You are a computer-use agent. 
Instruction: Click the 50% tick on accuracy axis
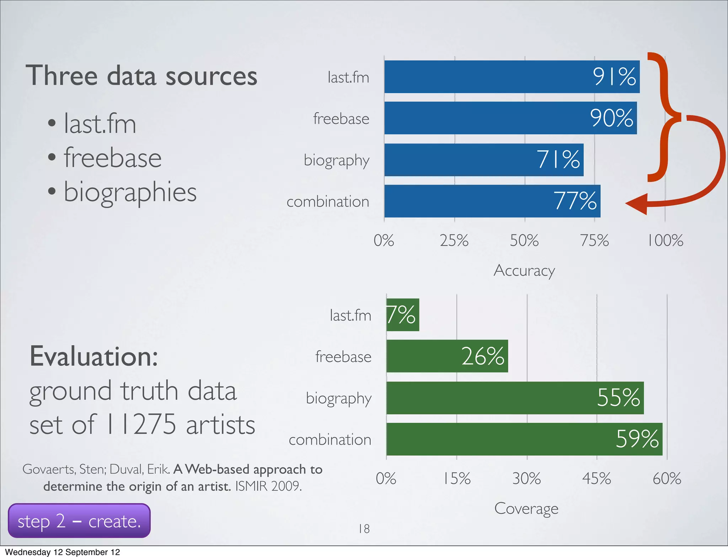tap(524, 241)
